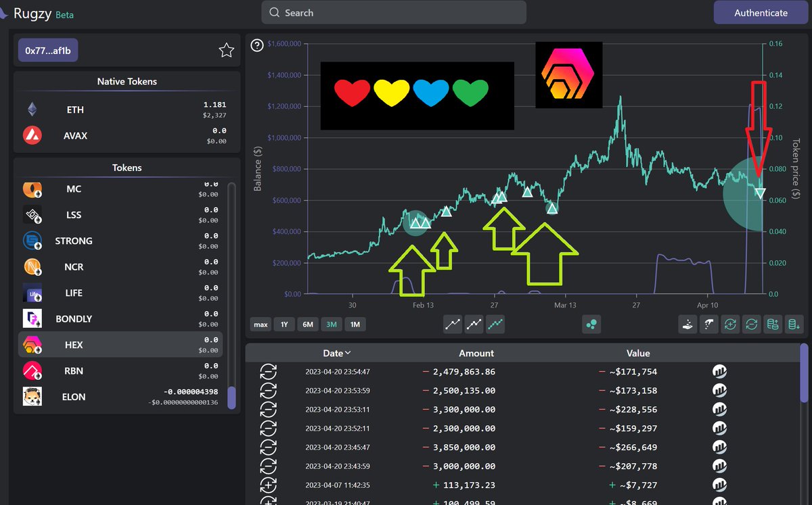Click the buy marker nearest the Mar 13 label
The height and width of the screenshot is (505, 812).
pos(552,208)
